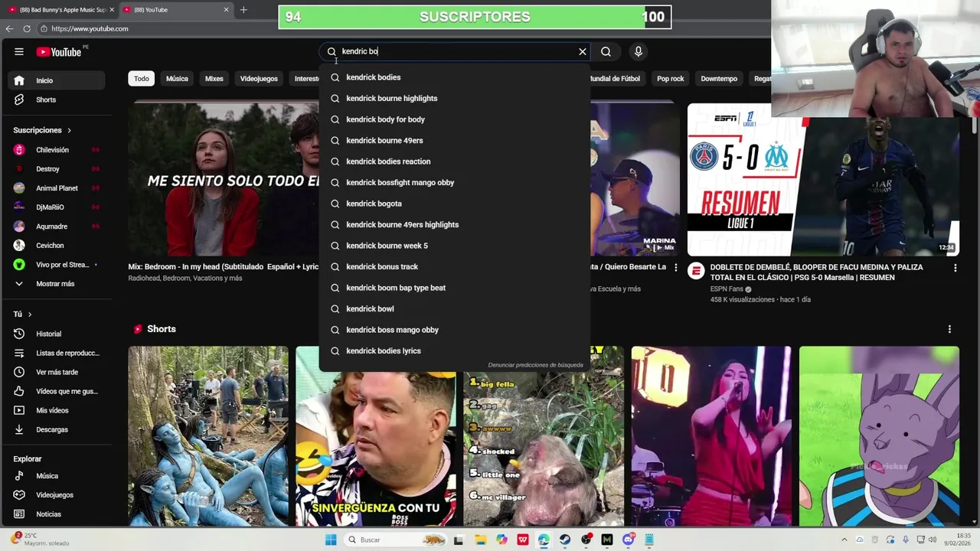
Task: Choose suggestion kendrick bonus track
Action: [455, 267]
